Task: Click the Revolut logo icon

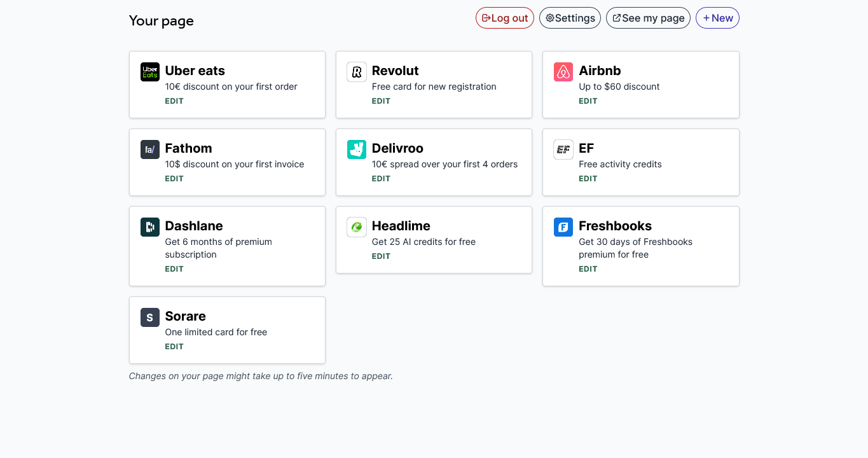Action: [x=357, y=72]
